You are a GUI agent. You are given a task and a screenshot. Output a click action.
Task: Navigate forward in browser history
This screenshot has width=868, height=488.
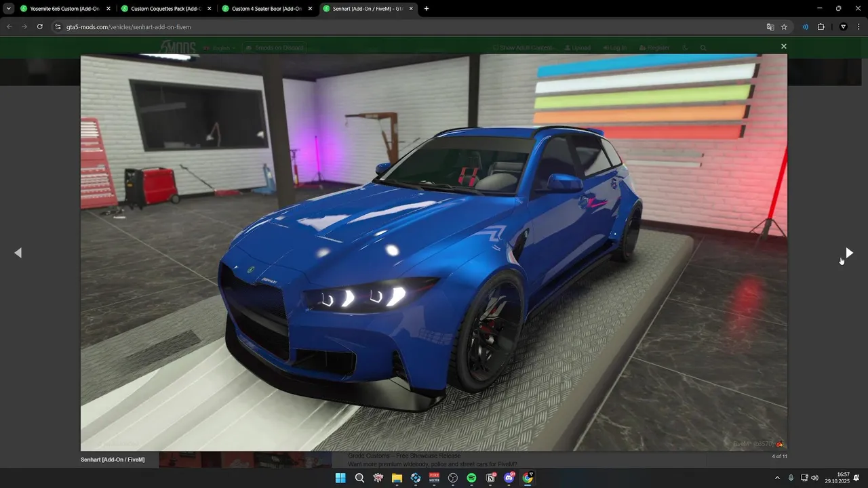[x=24, y=27]
